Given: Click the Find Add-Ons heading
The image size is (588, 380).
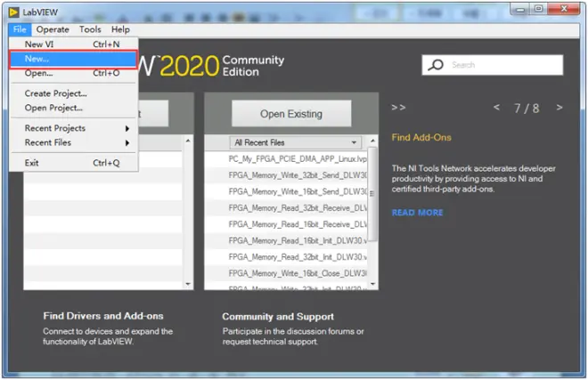Looking at the screenshot, I should (421, 138).
